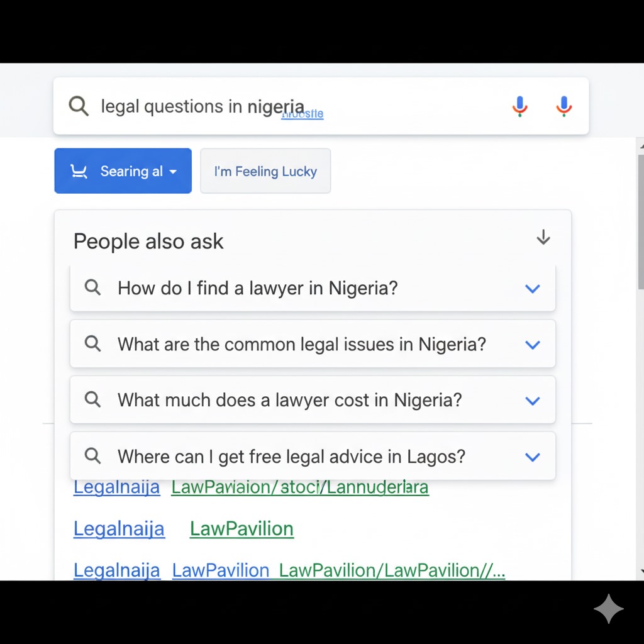Click the magnifying glass search icon
The width and height of the screenshot is (644, 644).
pos(78,106)
